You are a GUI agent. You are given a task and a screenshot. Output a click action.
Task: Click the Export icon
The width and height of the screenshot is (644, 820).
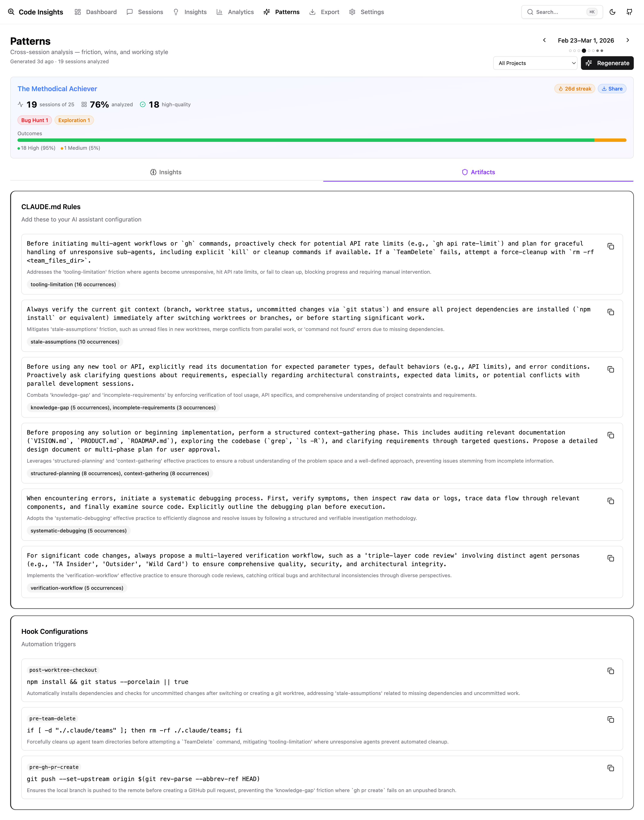click(x=313, y=12)
